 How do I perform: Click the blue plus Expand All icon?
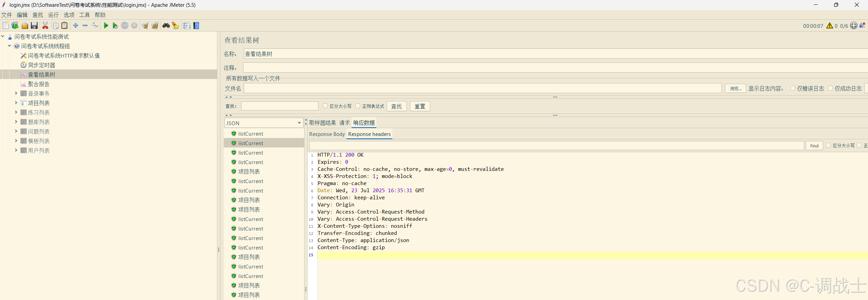76,26
